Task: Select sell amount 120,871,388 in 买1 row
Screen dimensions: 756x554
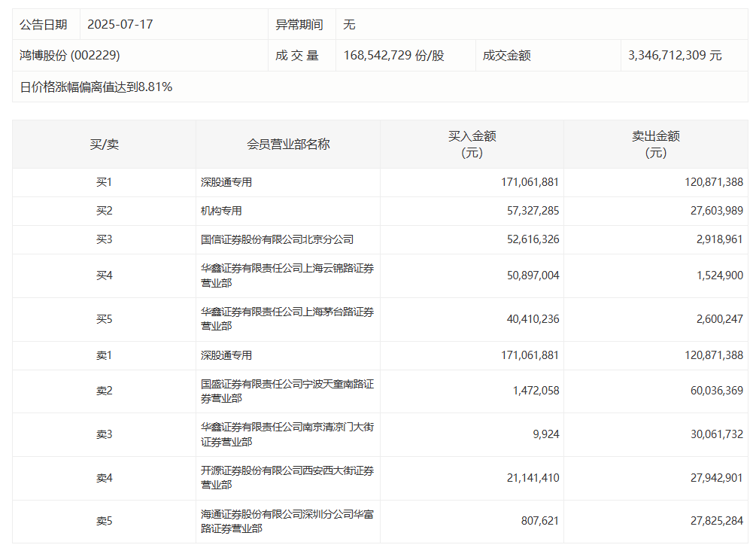Action: (x=714, y=182)
